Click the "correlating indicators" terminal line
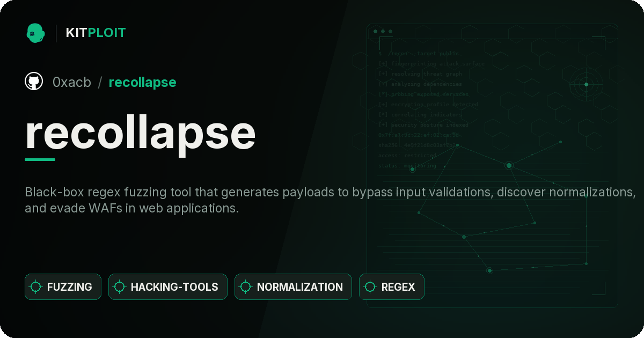The width and height of the screenshot is (644, 338). (x=420, y=115)
